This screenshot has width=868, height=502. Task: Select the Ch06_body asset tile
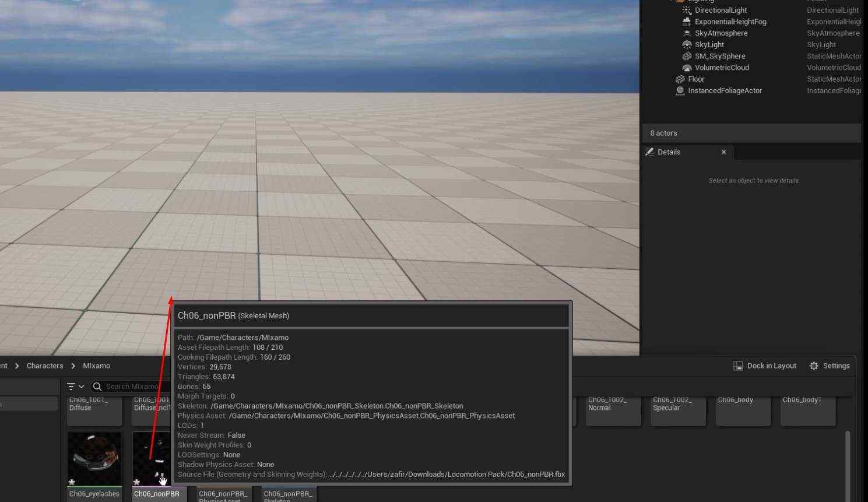[x=743, y=410]
